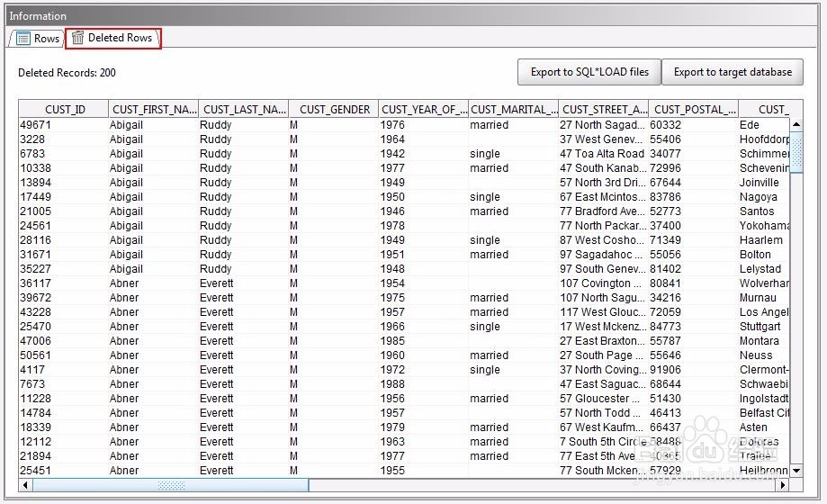Screen dimensions: 827x504
Task: Click postal code cell 83786
Action: tap(694, 197)
